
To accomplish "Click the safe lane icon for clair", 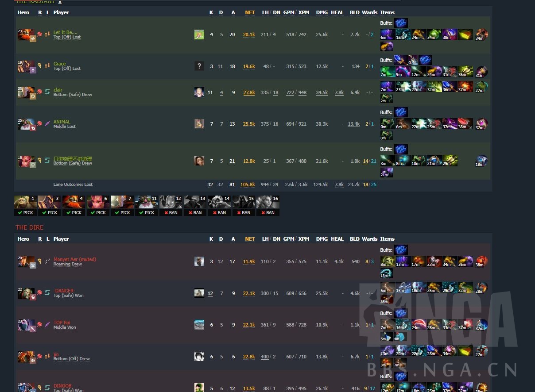I will point(47,92).
